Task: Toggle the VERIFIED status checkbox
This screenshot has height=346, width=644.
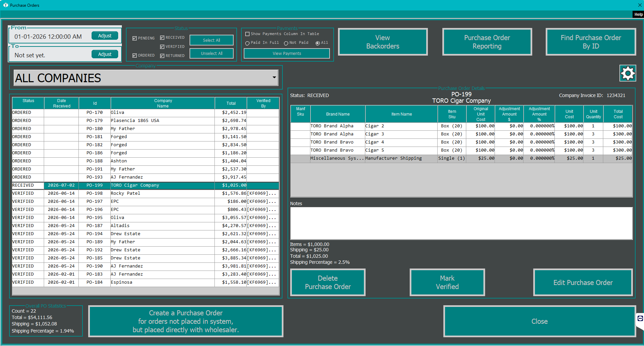Action: (x=162, y=47)
